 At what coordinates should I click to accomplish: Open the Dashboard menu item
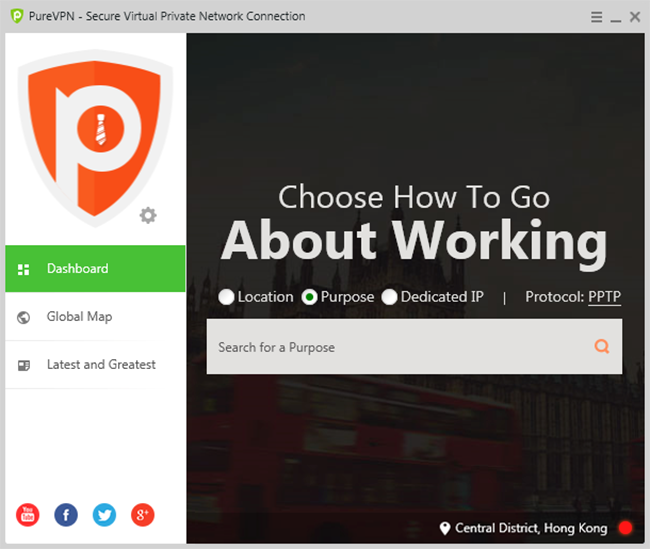tap(95, 269)
